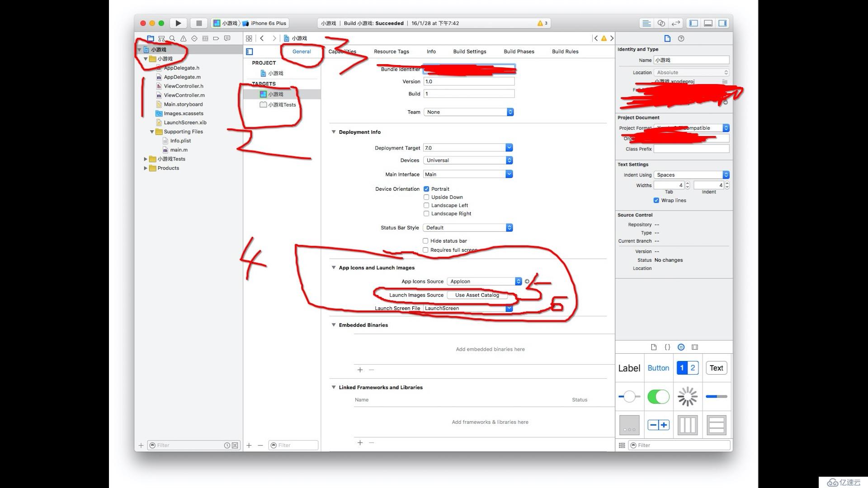
Task: Open the Indent Using dropdown
Action: [x=692, y=175]
